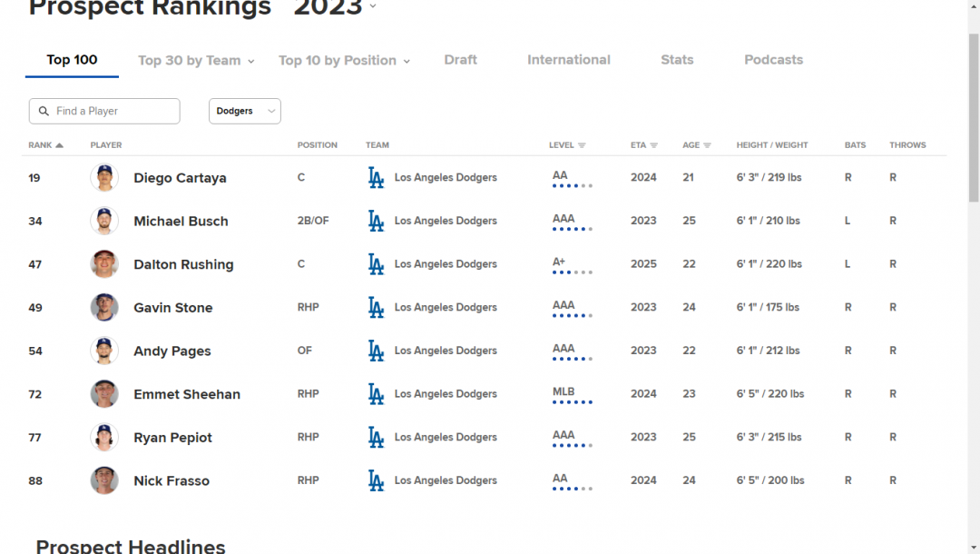Click A+ level indicator for Dalton Rushing
Screen dimensions: 980x554
pos(572,265)
